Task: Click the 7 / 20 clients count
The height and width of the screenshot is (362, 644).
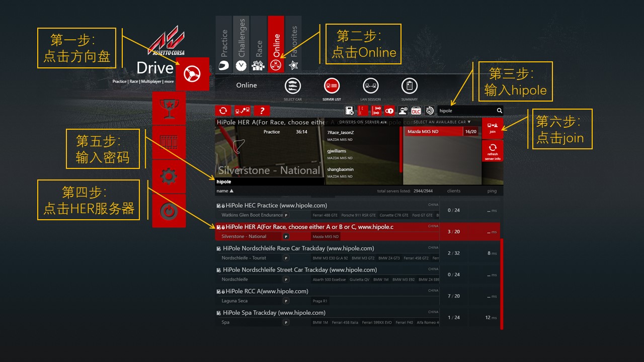Action: click(453, 296)
